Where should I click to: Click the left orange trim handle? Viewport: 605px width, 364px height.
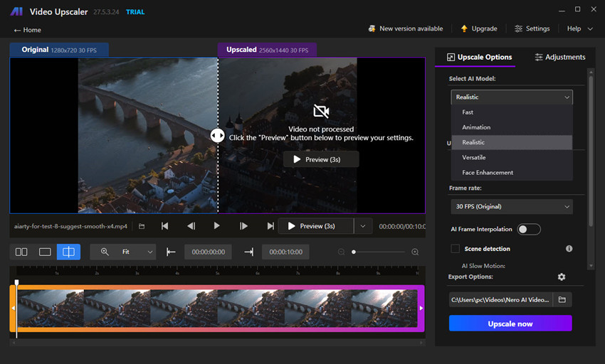click(x=13, y=308)
